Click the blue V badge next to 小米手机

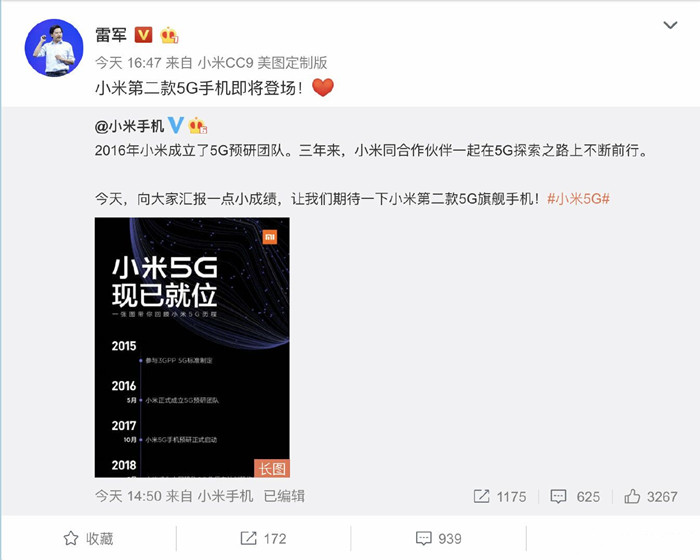pos(175,125)
